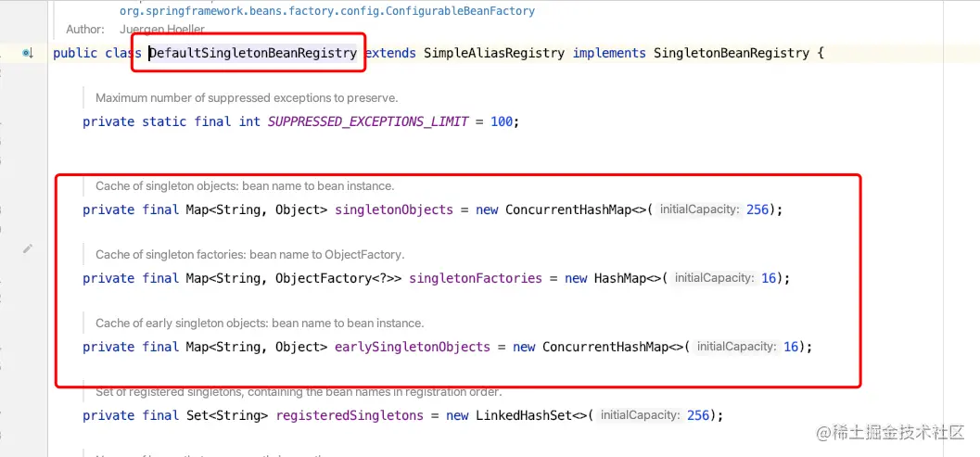Click the singletonObjects field name

click(394, 210)
